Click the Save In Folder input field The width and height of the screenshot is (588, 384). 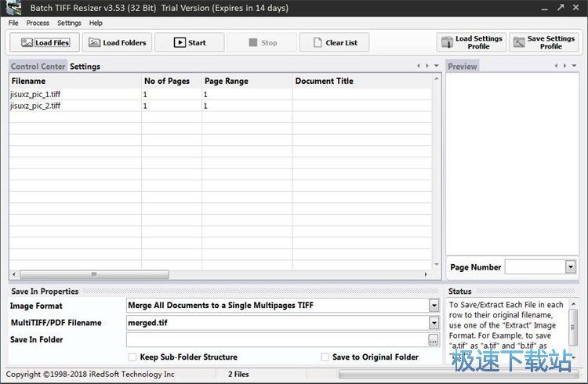(x=276, y=340)
